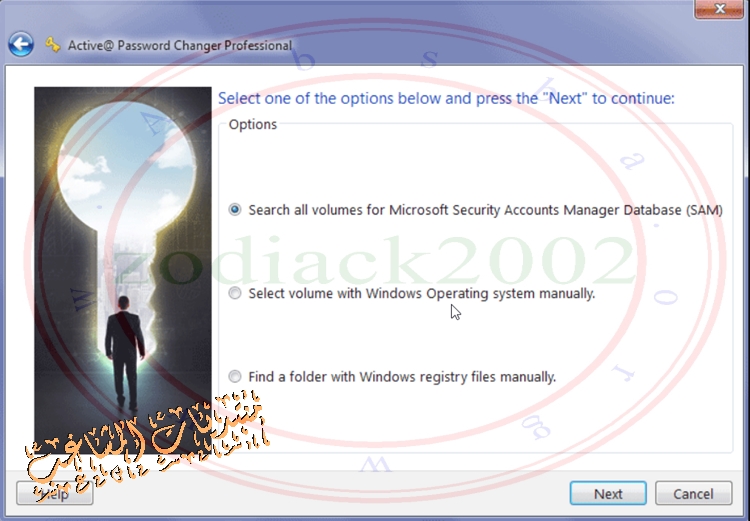Image resolution: width=750 pixels, height=521 pixels.
Task: Click the keyhole artwork image
Action: [122, 270]
